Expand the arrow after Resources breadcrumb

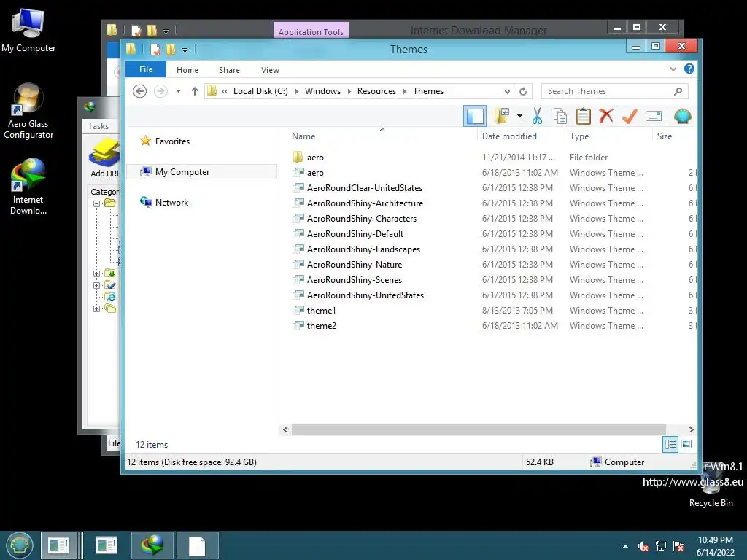point(404,91)
